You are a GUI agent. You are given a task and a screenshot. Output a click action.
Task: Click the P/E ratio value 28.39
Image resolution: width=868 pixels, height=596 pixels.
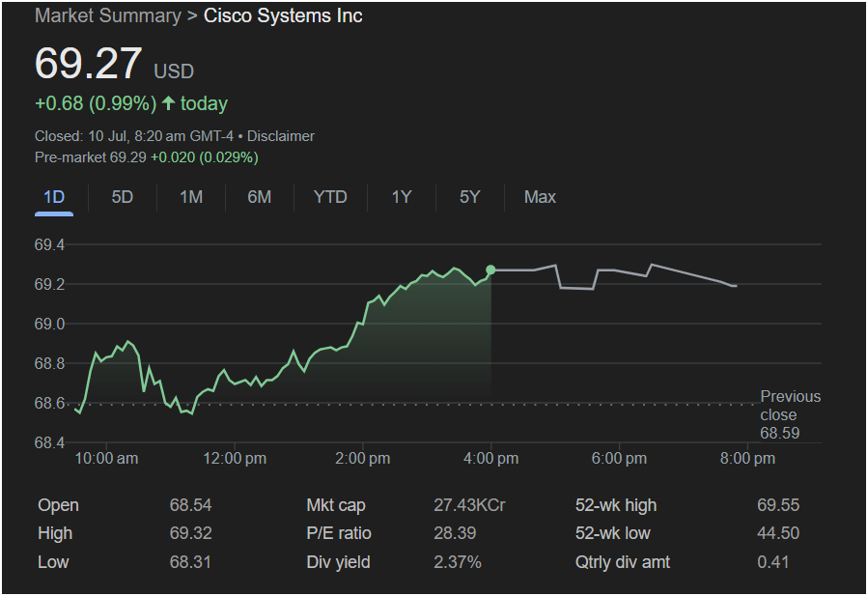[x=455, y=533]
